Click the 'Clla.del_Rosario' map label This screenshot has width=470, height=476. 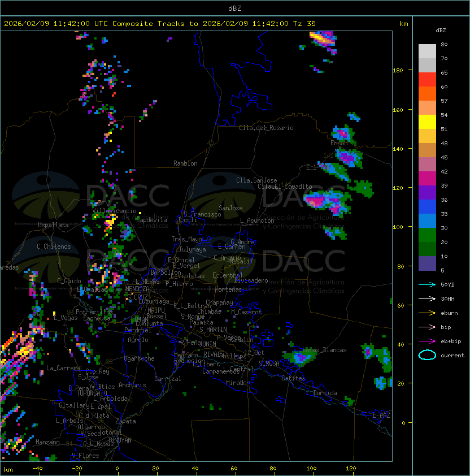click(266, 128)
